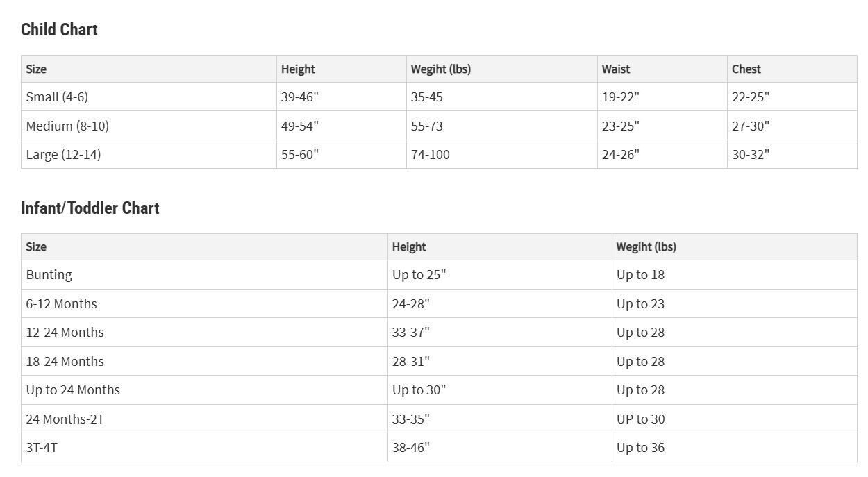Screen dimensions: 868x477
Task: Click the UP to 30 weight cell
Action: pyautogui.click(x=735, y=419)
